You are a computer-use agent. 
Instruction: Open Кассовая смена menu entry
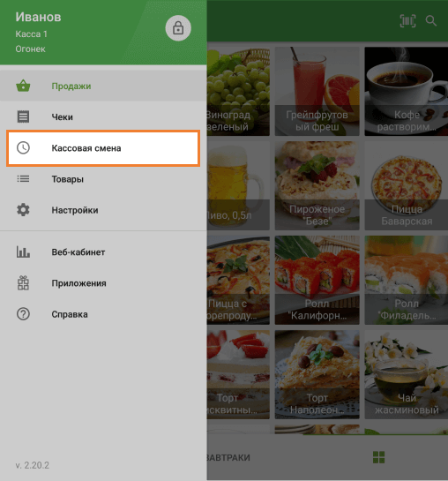pos(103,148)
